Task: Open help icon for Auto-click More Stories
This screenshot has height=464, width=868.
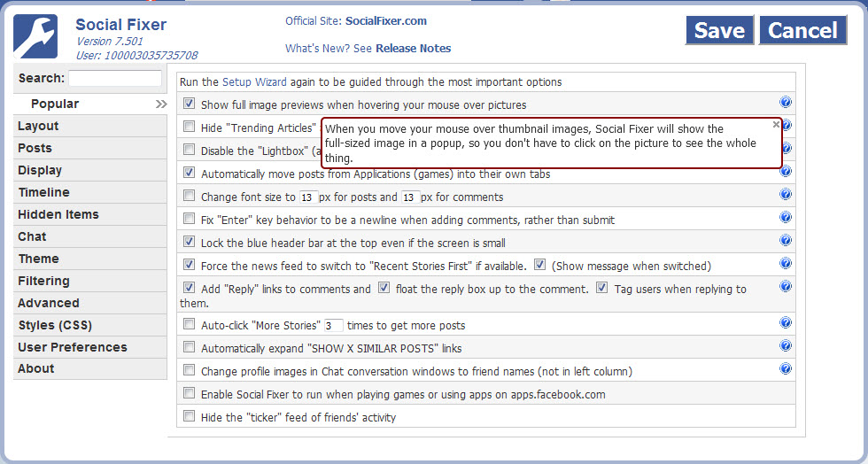Action: 785,323
